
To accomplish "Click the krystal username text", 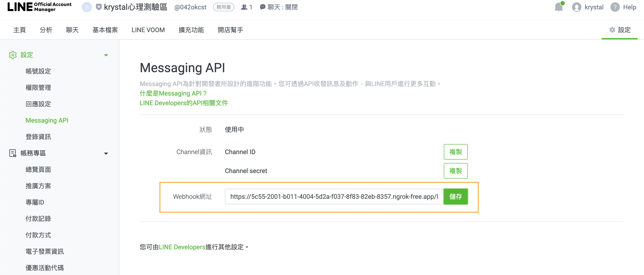I will [594, 7].
